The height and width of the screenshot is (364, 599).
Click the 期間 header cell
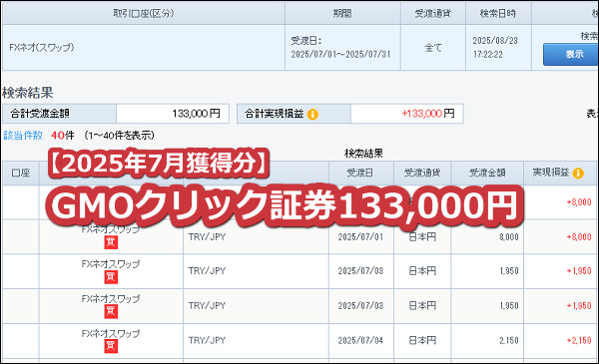tap(342, 13)
